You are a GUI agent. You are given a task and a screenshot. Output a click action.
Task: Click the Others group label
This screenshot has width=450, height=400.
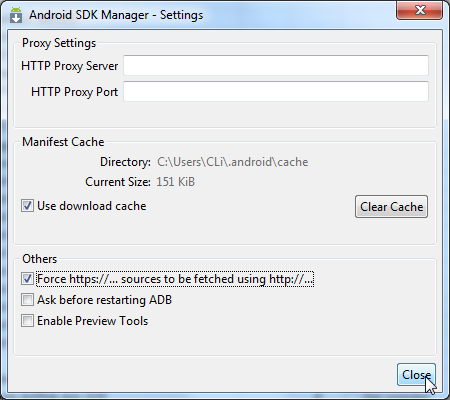coord(39,259)
